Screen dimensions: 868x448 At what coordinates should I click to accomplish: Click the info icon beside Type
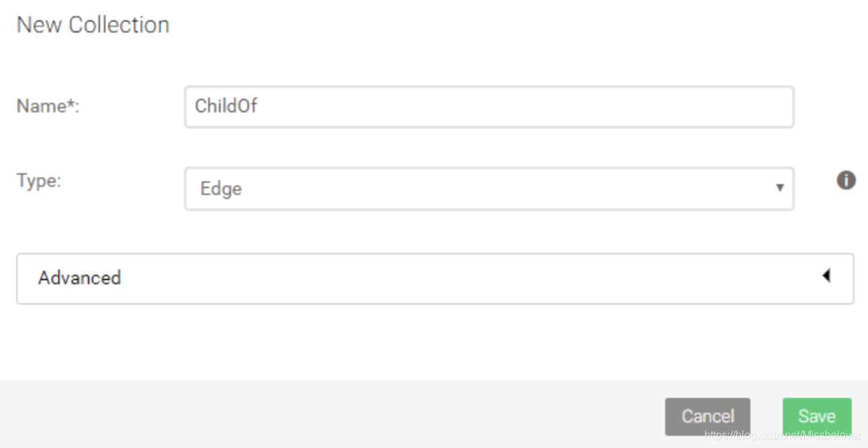click(x=846, y=181)
